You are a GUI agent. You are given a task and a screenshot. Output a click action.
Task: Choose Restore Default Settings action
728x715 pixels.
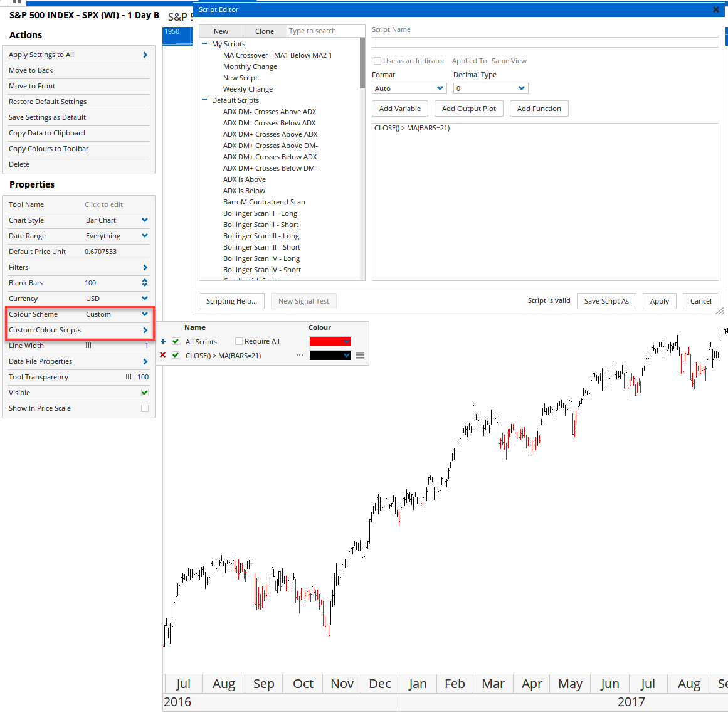48,102
